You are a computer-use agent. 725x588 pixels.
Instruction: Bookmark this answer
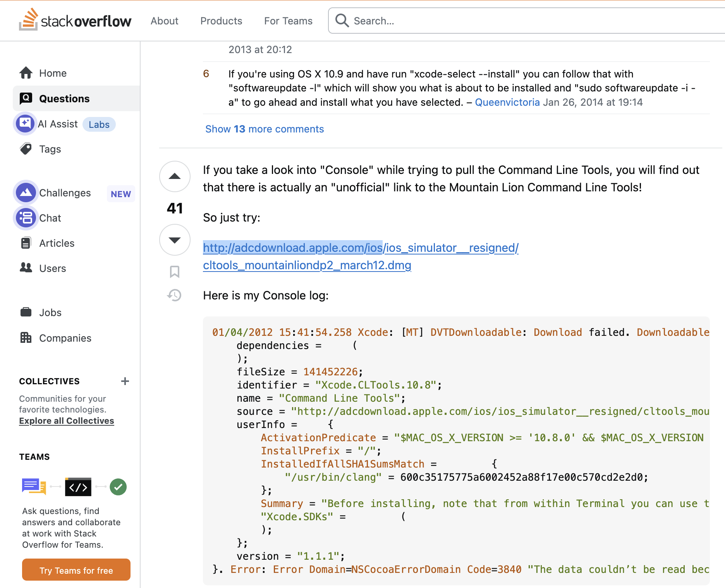175,272
